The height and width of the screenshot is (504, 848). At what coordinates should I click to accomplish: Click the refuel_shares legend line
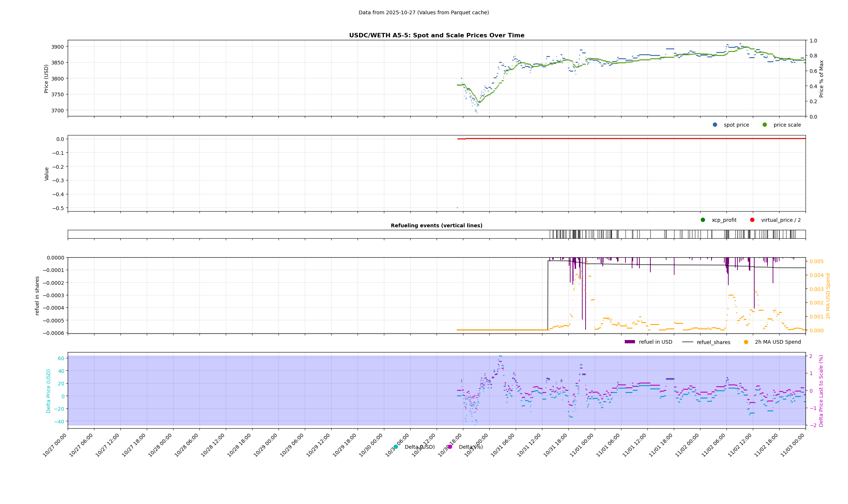pyautogui.click(x=687, y=342)
